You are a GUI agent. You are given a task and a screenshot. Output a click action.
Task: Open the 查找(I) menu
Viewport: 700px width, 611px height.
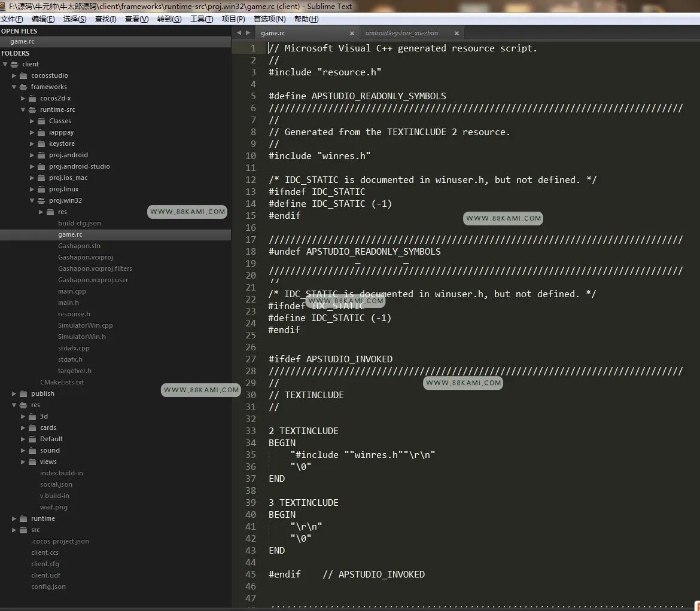pyautogui.click(x=105, y=19)
